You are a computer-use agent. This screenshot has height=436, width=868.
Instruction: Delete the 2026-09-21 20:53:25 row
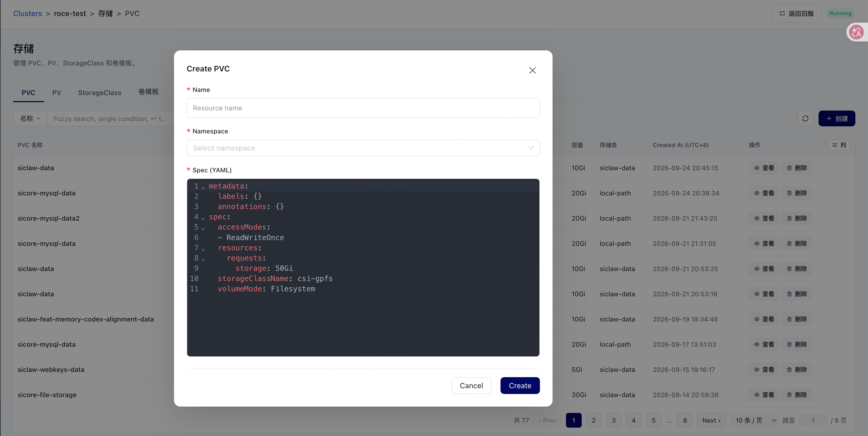click(x=796, y=269)
